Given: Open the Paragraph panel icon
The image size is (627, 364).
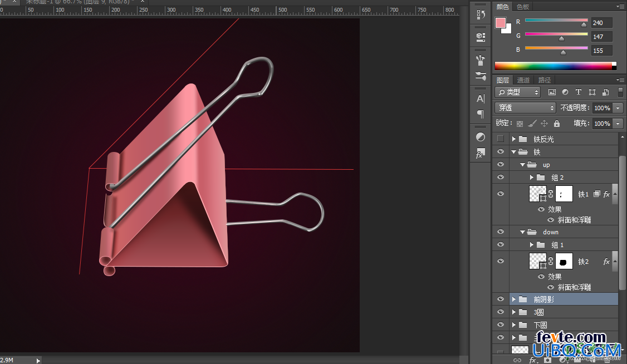Looking at the screenshot, I should tap(481, 114).
